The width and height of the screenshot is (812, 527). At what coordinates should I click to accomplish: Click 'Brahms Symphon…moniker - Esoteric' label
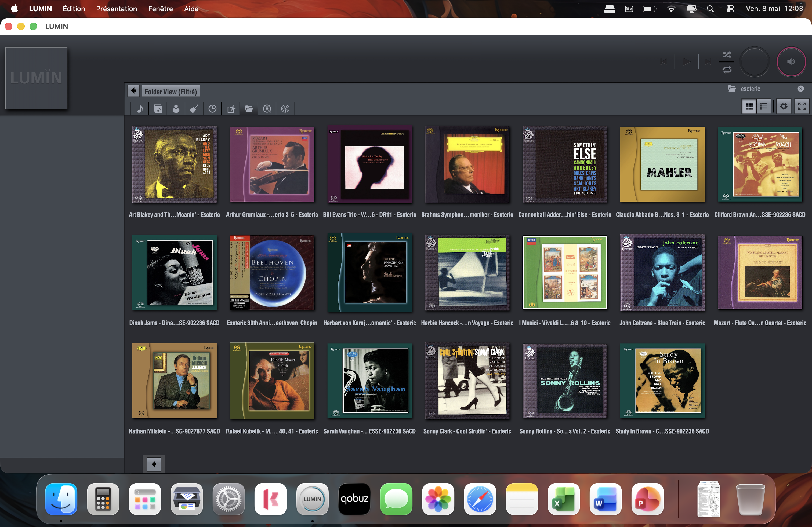467,215
